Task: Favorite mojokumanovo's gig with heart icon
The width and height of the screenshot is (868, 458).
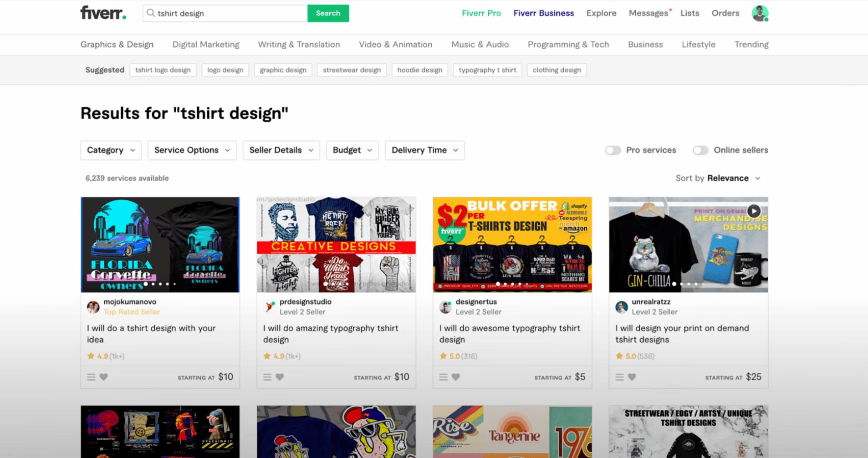Action: tap(104, 377)
